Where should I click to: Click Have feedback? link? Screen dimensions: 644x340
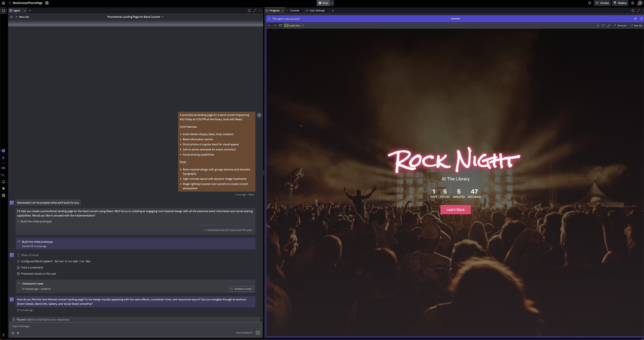[x=244, y=333]
